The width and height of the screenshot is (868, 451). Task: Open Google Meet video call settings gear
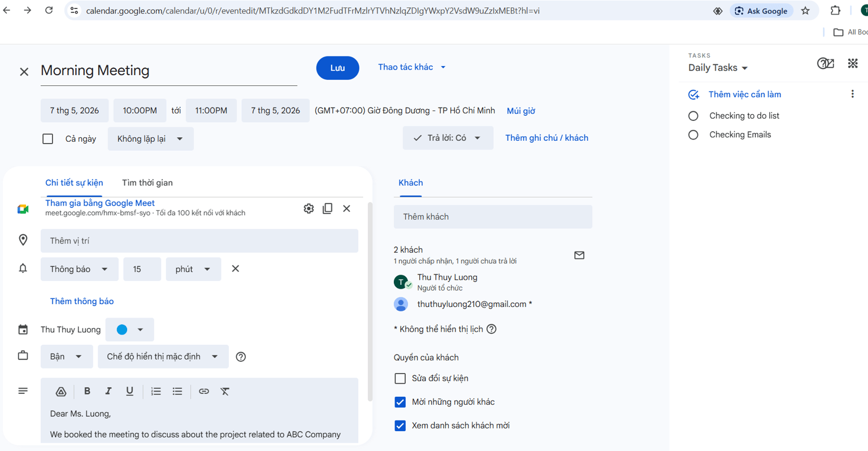click(x=309, y=209)
